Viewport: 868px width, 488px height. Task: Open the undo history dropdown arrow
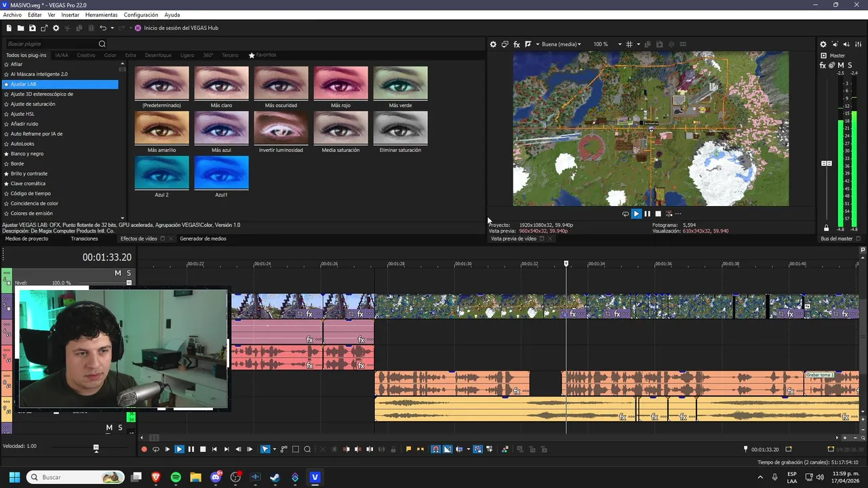112,28
